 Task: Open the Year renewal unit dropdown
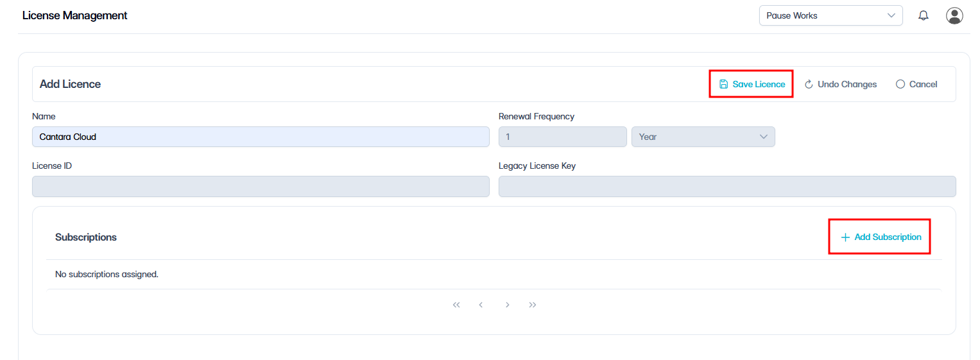(703, 137)
